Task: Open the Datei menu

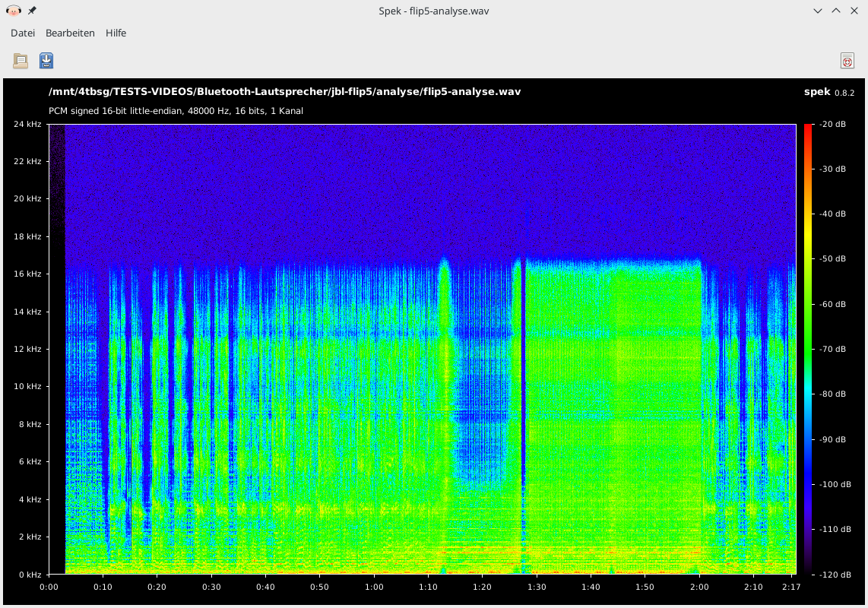Action: pyautogui.click(x=23, y=33)
